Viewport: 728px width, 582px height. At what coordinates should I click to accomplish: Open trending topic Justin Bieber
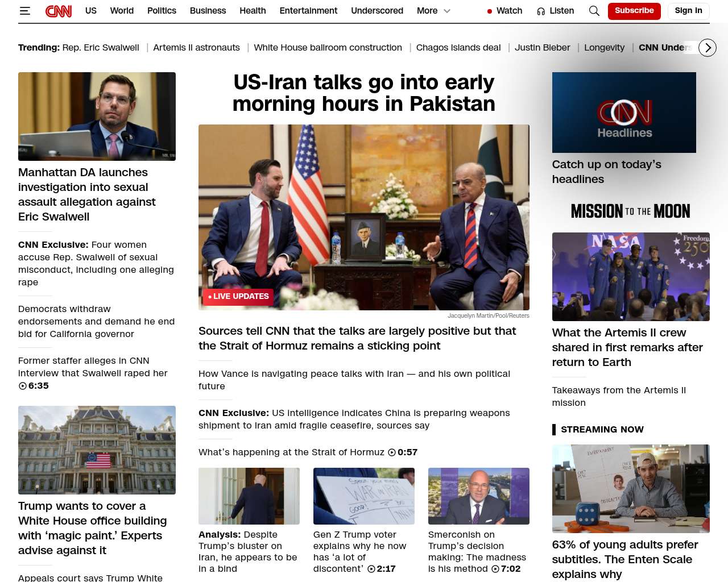pos(543,48)
